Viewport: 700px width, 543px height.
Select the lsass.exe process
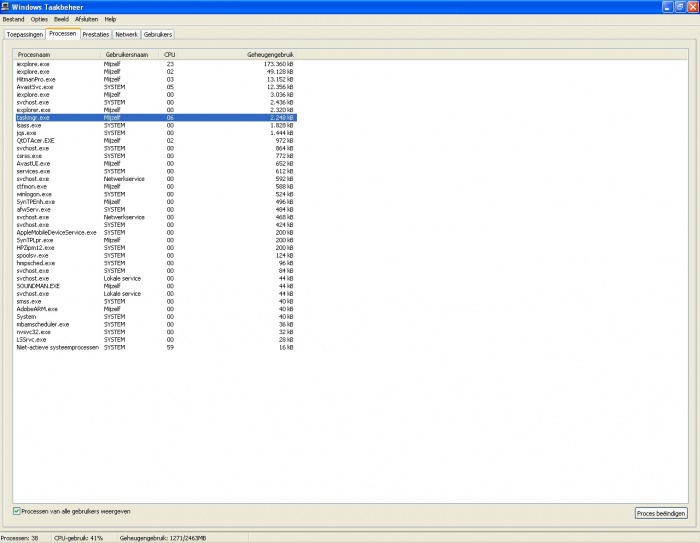point(155,125)
